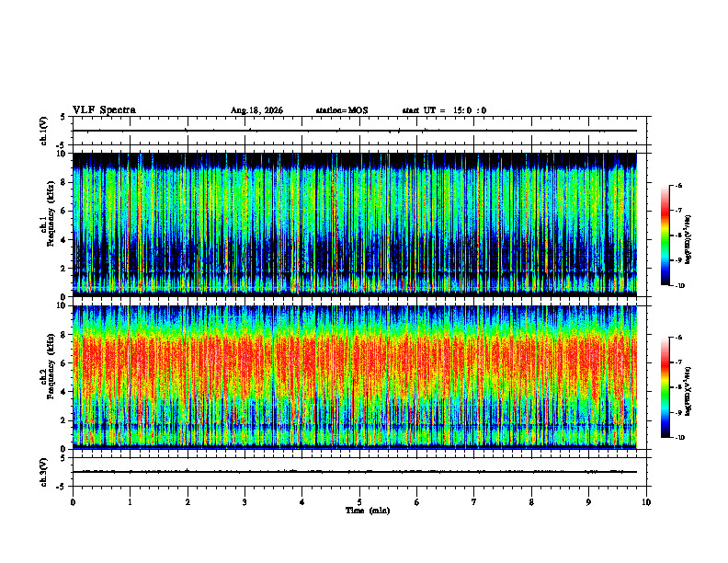Click the time axis tick label "10"
This screenshot has width=728, height=563.
(x=646, y=502)
